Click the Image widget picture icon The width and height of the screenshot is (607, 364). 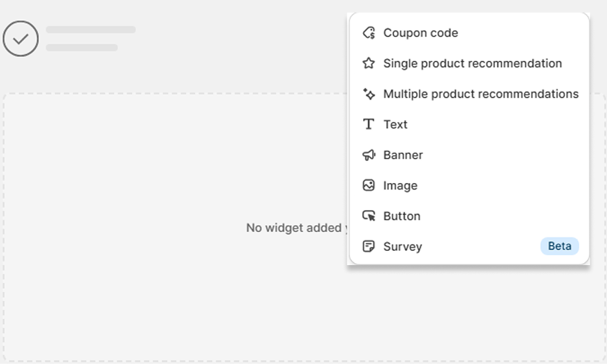point(369,186)
